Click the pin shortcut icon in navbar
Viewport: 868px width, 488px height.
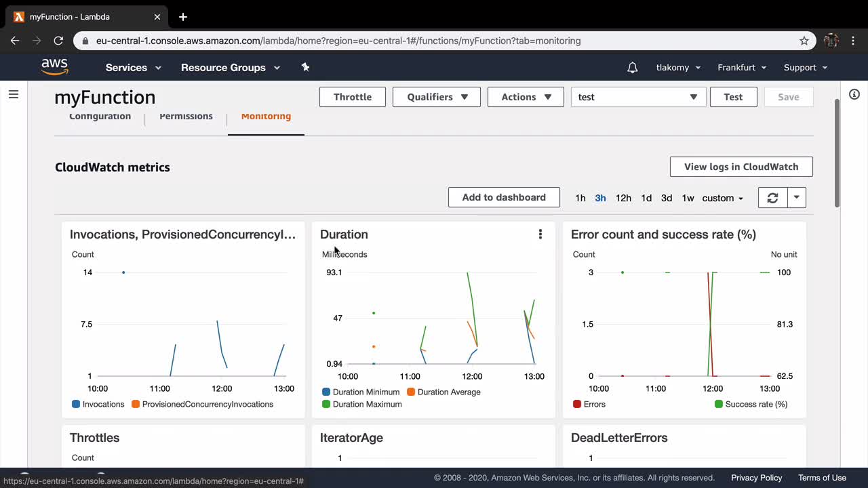(x=305, y=67)
